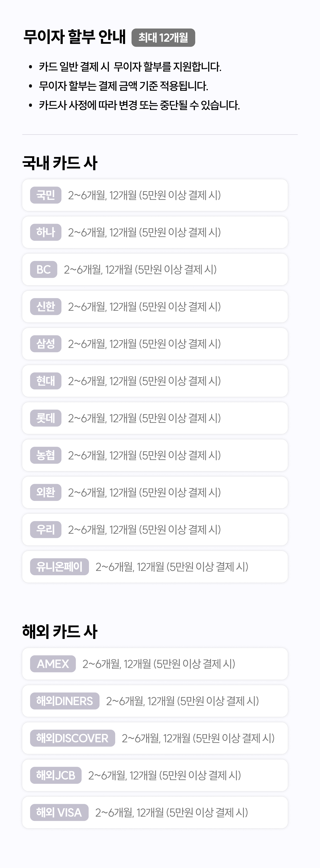Select the AMEX card label

(53, 664)
